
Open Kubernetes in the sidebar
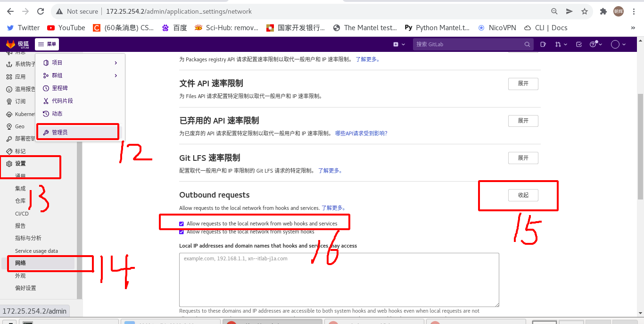(x=20, y=114)
